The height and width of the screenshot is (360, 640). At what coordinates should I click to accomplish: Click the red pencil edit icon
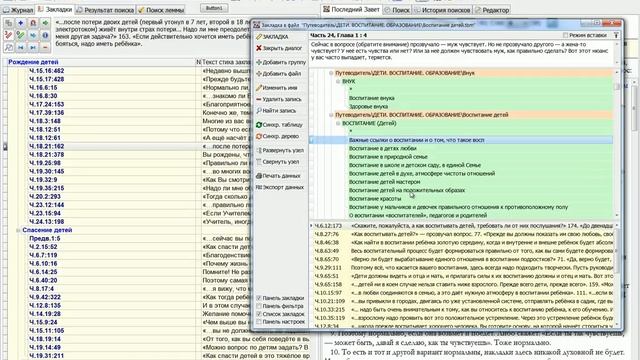(9, 36)
